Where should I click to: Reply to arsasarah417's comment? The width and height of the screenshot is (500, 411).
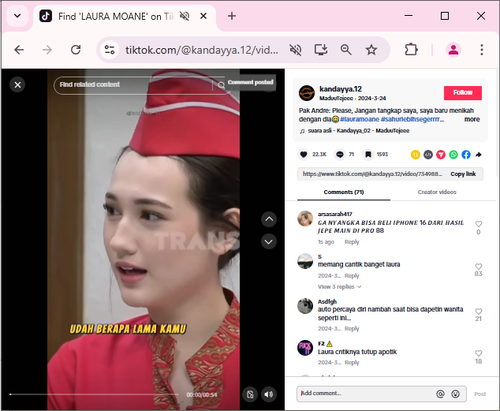(x=352, y=242)
